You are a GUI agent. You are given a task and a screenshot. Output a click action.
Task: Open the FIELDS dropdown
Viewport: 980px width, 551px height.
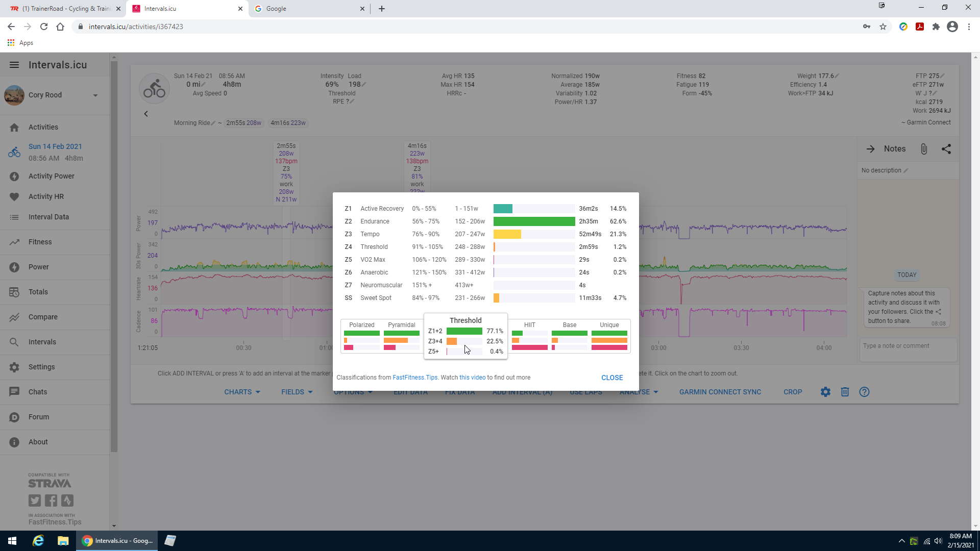coord(297,392)
